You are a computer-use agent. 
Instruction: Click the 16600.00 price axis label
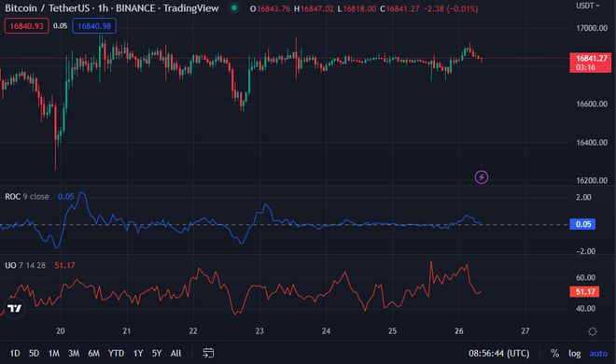click(592, 104)
